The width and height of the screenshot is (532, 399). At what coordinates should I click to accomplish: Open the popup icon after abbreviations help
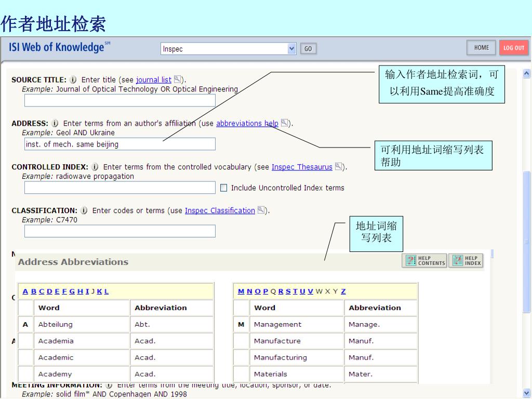(284, 123)
